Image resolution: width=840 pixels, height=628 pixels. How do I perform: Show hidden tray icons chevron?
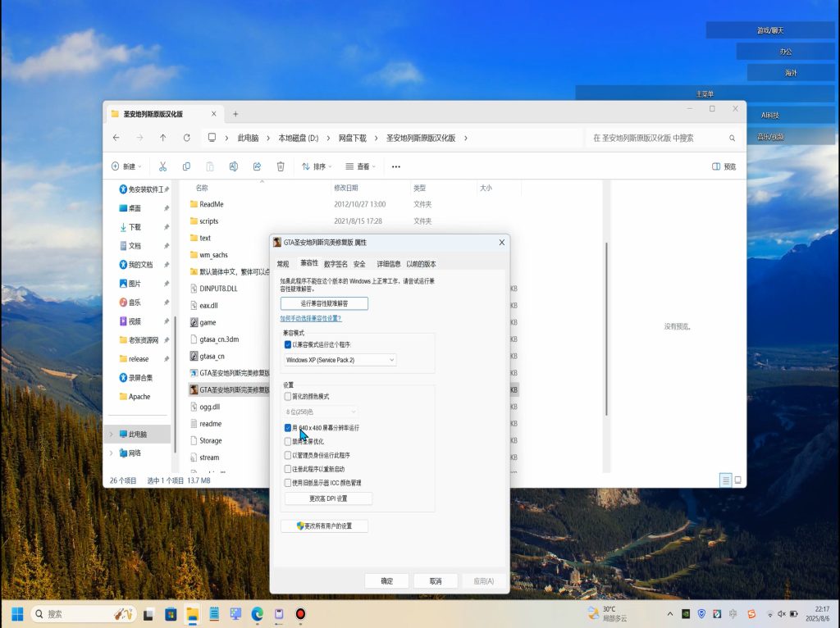[x=670, y=614]
